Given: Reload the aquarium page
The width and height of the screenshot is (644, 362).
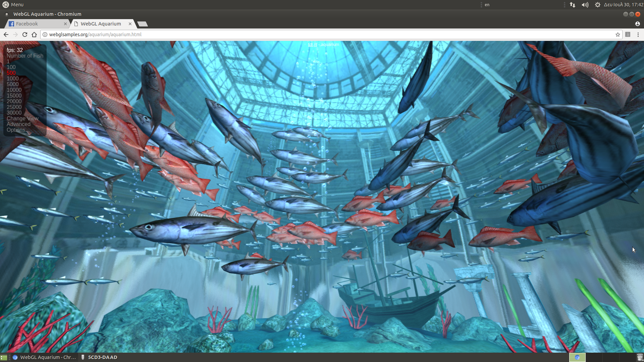Looking at the screenshot, I should [25, 35].
